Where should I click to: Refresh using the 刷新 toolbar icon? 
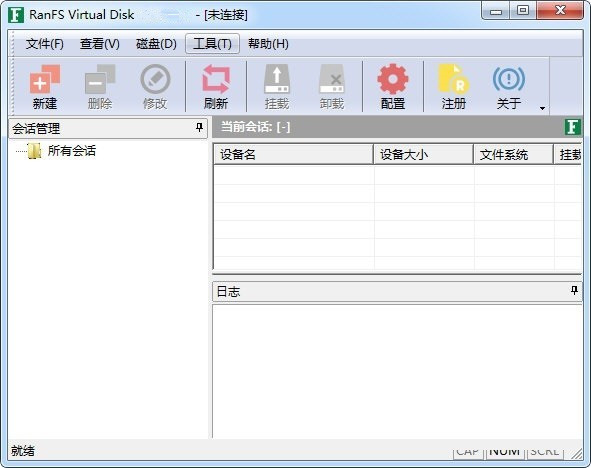click(x=216, y=87)
